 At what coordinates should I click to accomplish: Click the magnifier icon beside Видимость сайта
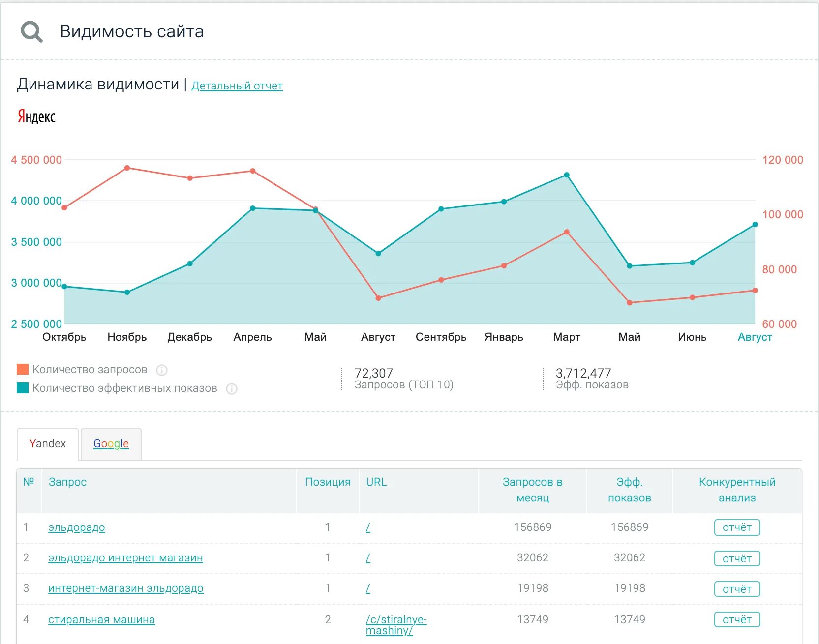[x=31, y=32]
